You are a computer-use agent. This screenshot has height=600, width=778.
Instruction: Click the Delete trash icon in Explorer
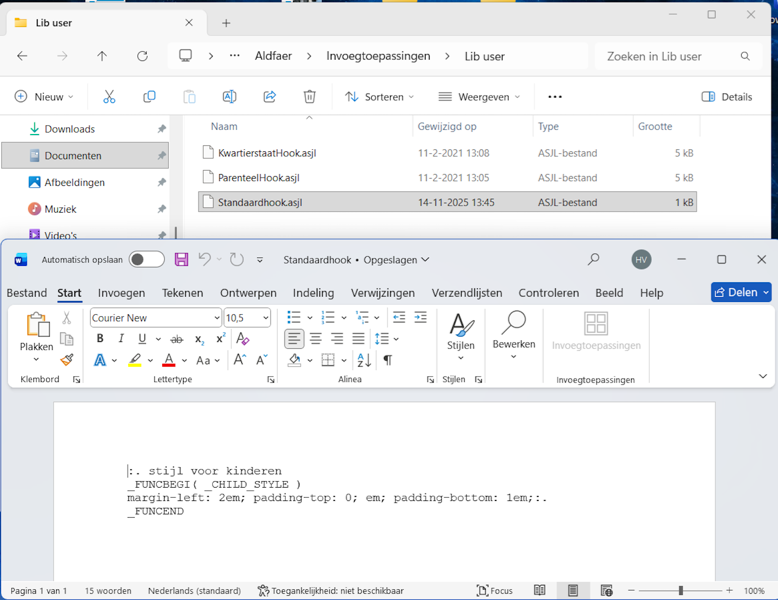309,97
